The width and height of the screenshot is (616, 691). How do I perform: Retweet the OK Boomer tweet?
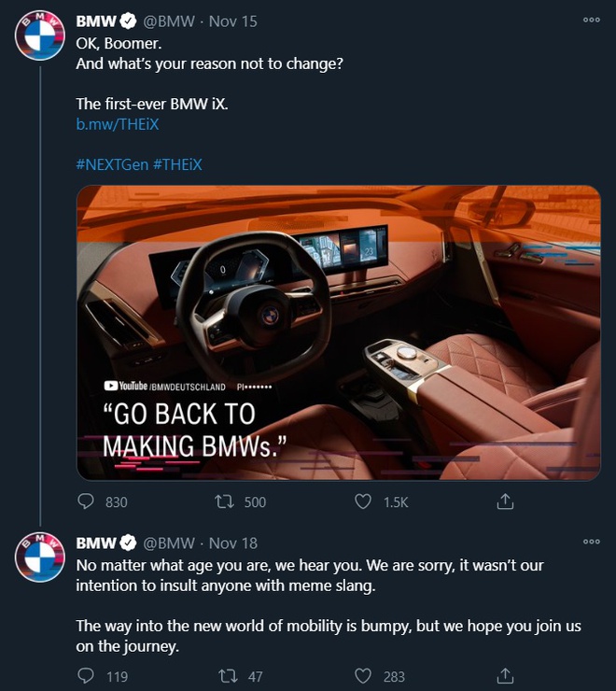tap(224, 501)
